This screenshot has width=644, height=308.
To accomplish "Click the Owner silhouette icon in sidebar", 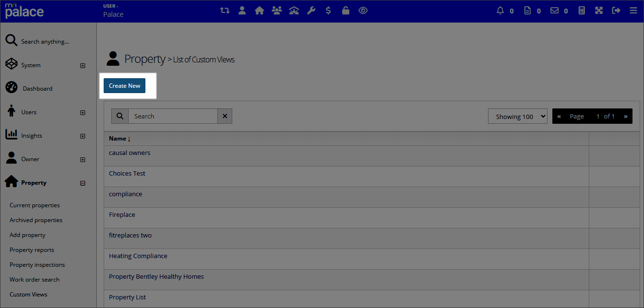I will point(12,158).
